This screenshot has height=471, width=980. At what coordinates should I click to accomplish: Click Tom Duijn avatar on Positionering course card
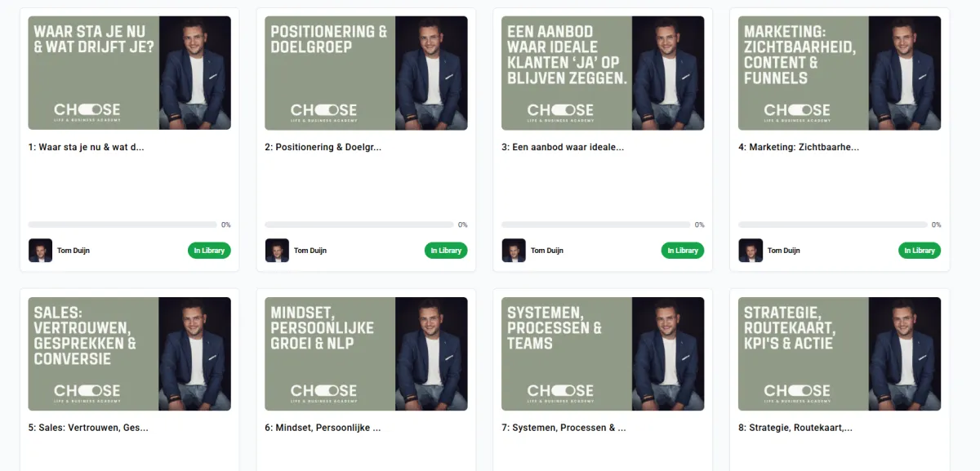[277, 251]
